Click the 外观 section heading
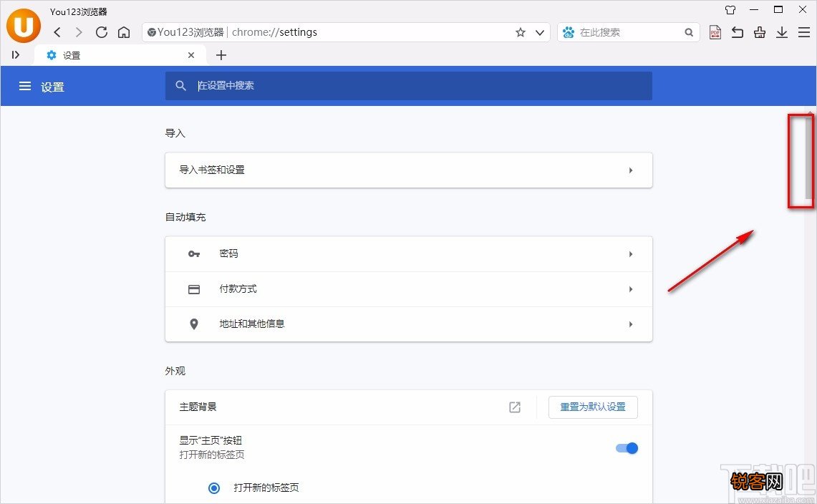Image resolution: width=817 pixels, height=504 pixels. 175,371
